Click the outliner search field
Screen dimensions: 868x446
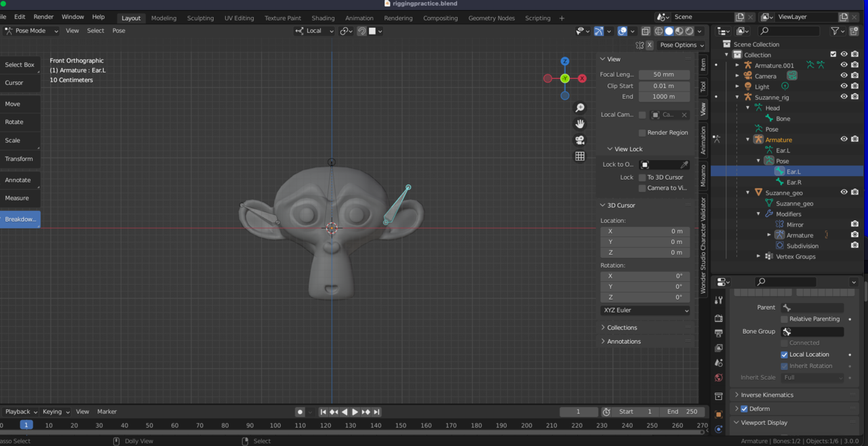click(x=789, y=31)
